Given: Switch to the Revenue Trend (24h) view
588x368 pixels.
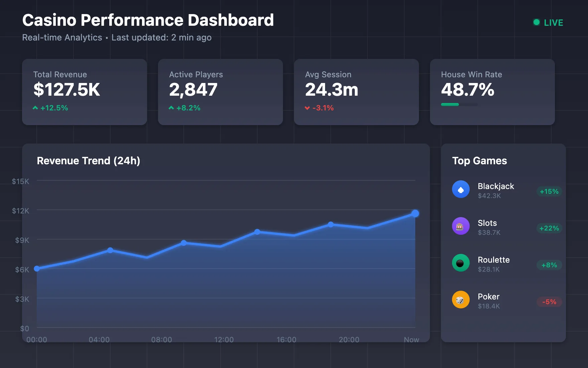Looking at the screenshot, I should 89,161.
